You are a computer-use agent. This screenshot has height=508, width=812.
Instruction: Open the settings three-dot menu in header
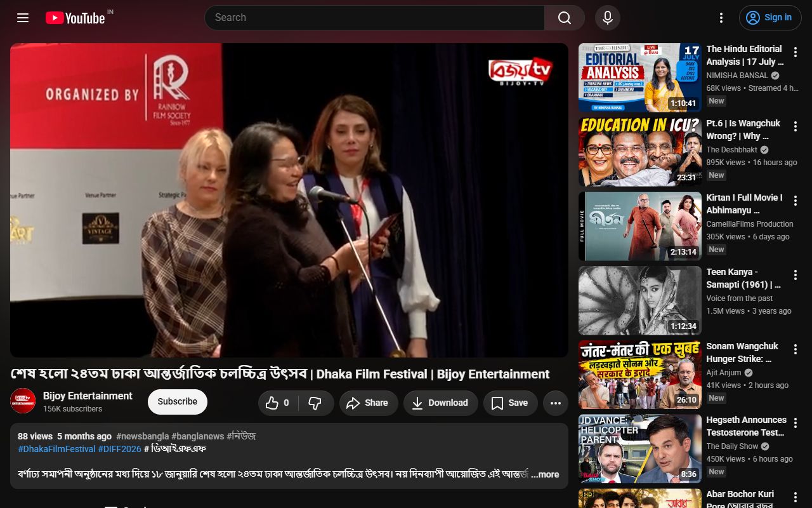[721, 18]
